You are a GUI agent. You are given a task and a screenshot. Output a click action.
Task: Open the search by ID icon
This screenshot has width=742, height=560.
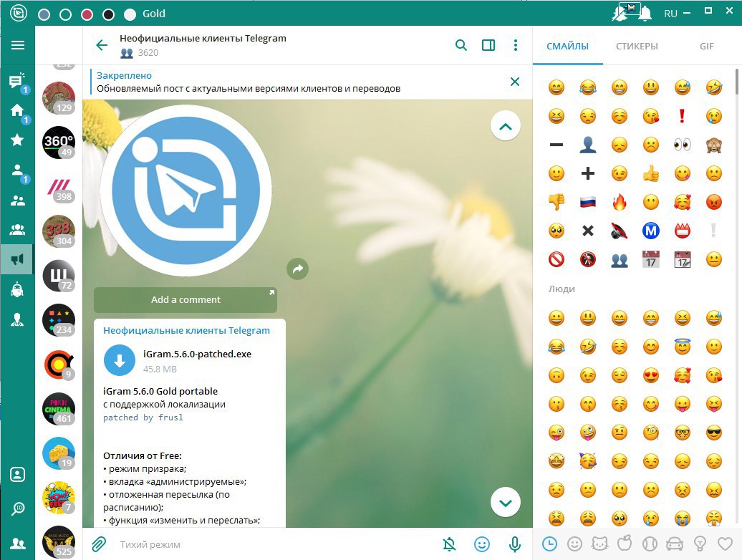tap(17, 508)
